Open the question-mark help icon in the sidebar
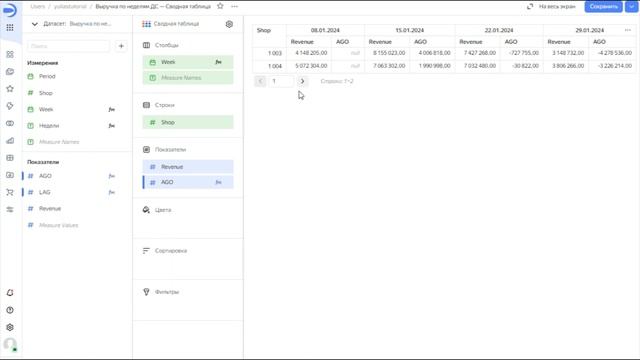 click(x=10, y=310)
